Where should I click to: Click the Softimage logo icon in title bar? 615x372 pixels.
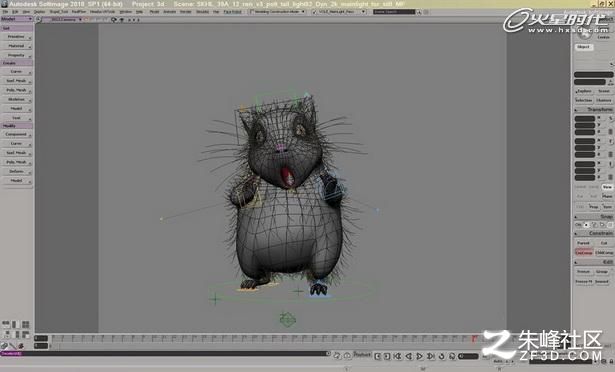tap(4, 4)
